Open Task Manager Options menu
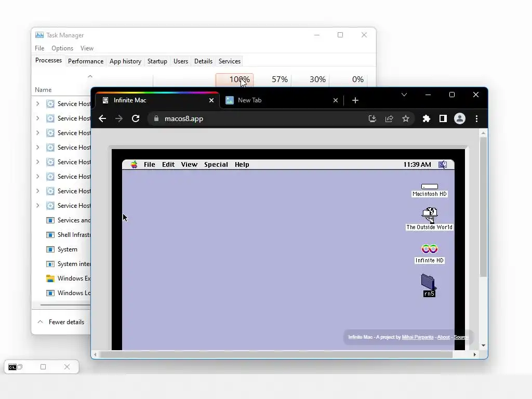Screen dimensions: 532x399 pyautogui.click(x=62, y=48)
